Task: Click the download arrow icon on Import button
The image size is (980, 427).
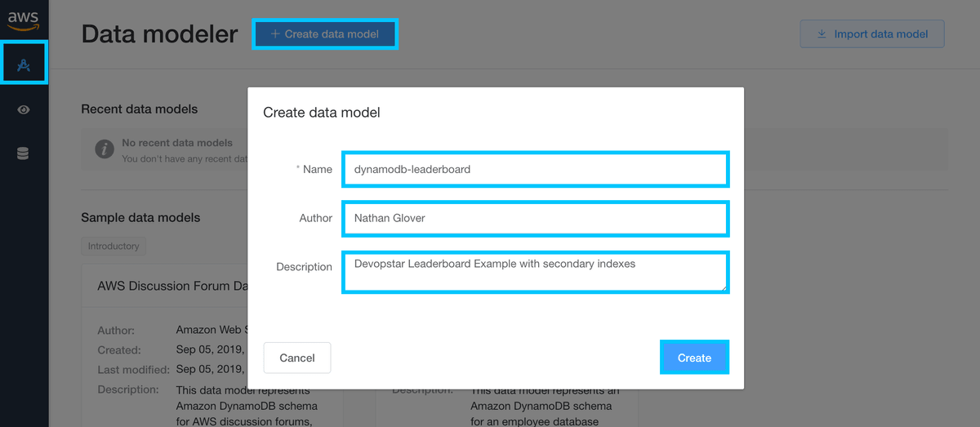Action: click(x=822, y=34)
